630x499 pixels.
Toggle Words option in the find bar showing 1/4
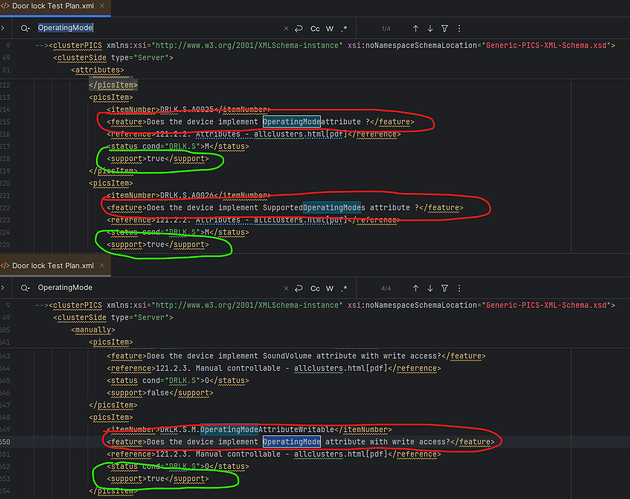[x=331, y=29]
